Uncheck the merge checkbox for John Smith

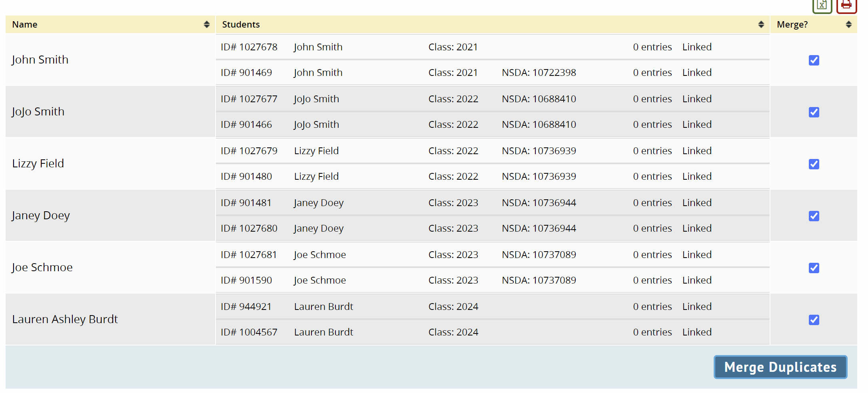click(x=814, y=60)
